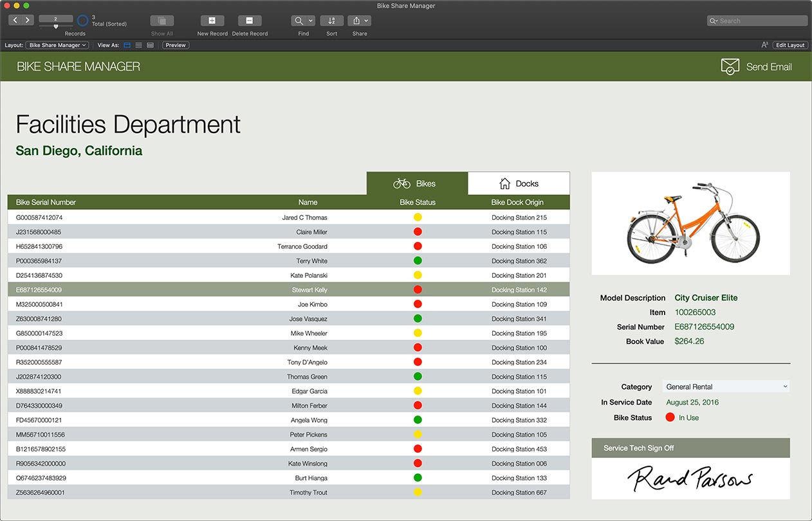Click the In Service Date August 25, 2016
Viewport: 812px width, 521px height.
click(x=692, y=402)
